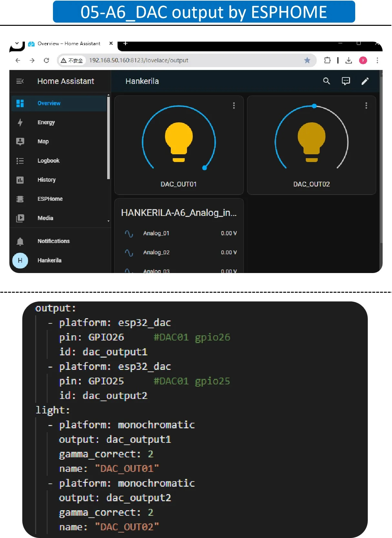Select History in sidebar
Viewport: 392px width, 538px height.
click(x=46, y=180)
